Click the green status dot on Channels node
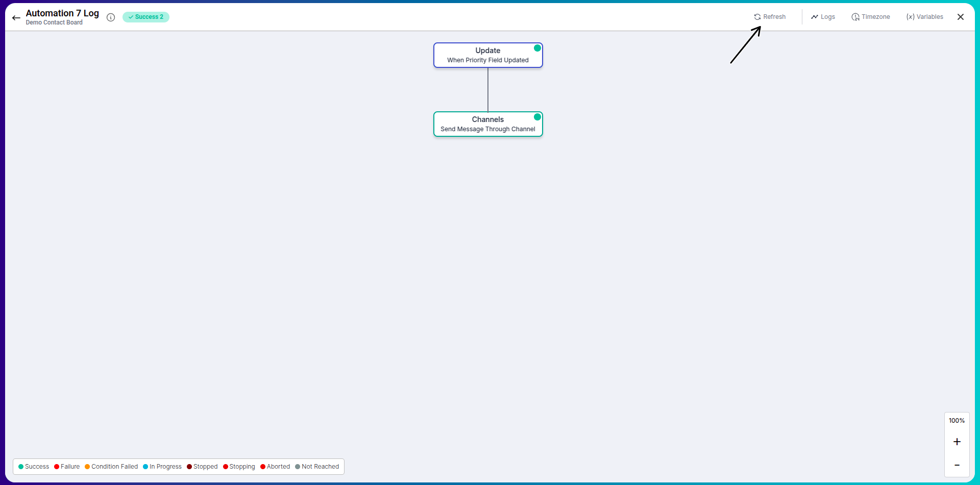 pos(537,117)
